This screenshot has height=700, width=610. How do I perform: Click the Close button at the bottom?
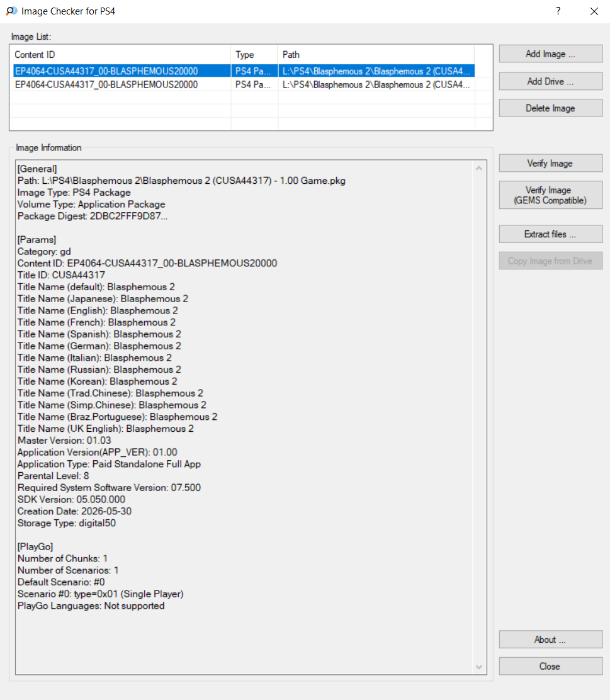coord(550,667)
